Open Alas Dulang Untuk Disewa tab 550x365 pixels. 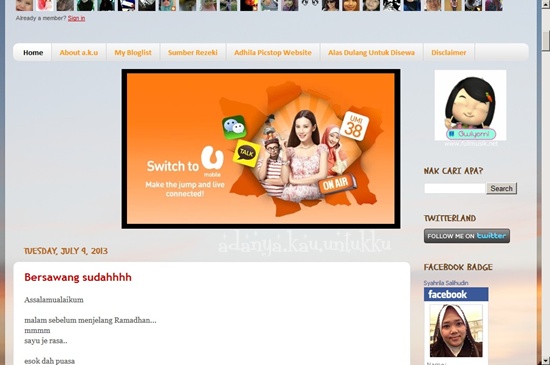click(x=371, y=53)
